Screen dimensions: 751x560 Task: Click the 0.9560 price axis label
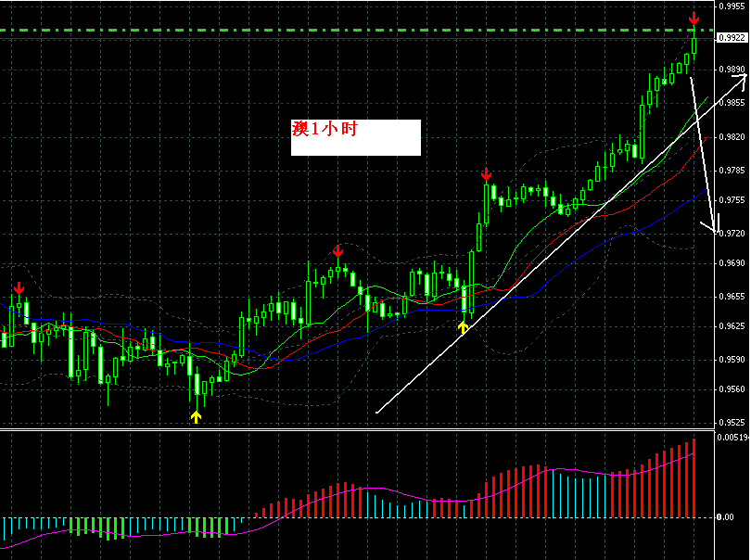732,389
